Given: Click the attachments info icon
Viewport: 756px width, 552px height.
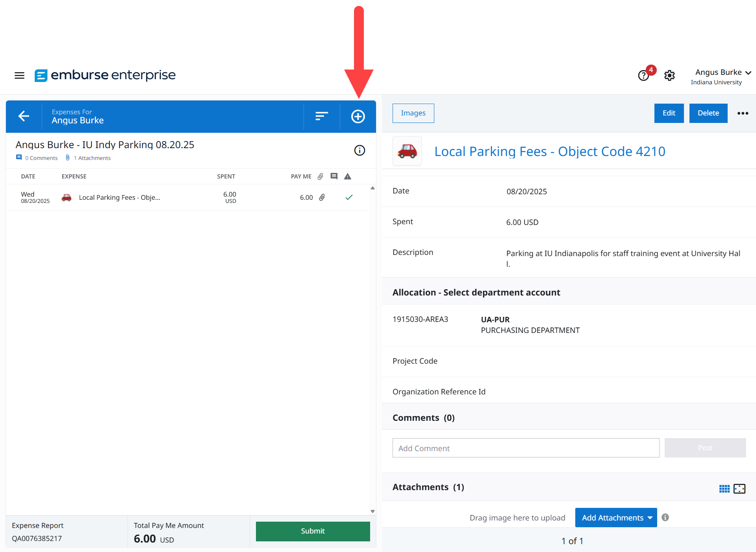Looking at the screenshot, I should click(x=665, y=517).
